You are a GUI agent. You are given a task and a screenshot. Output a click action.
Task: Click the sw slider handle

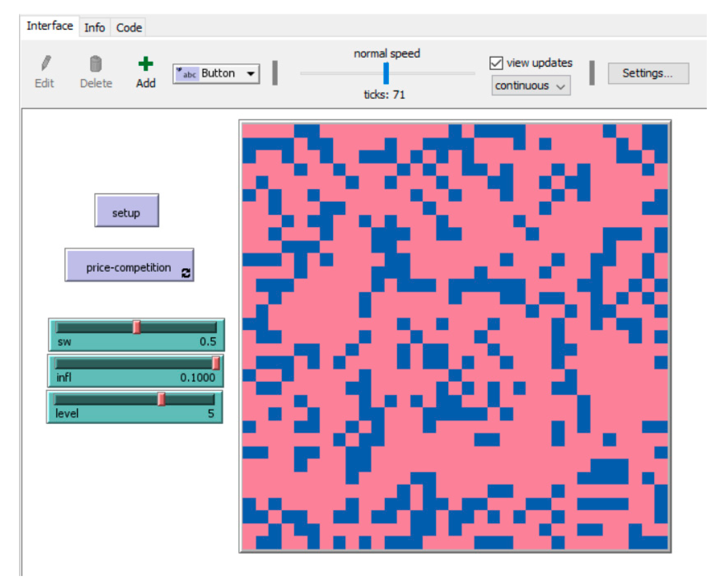(137, 327)
